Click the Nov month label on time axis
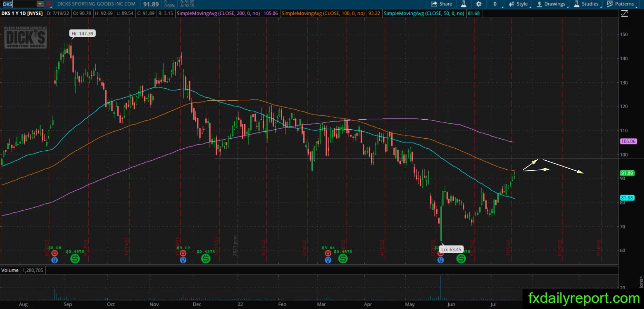The height and width of the screenshot is (309, 644). pyautogui.click(x=154, y=304)
